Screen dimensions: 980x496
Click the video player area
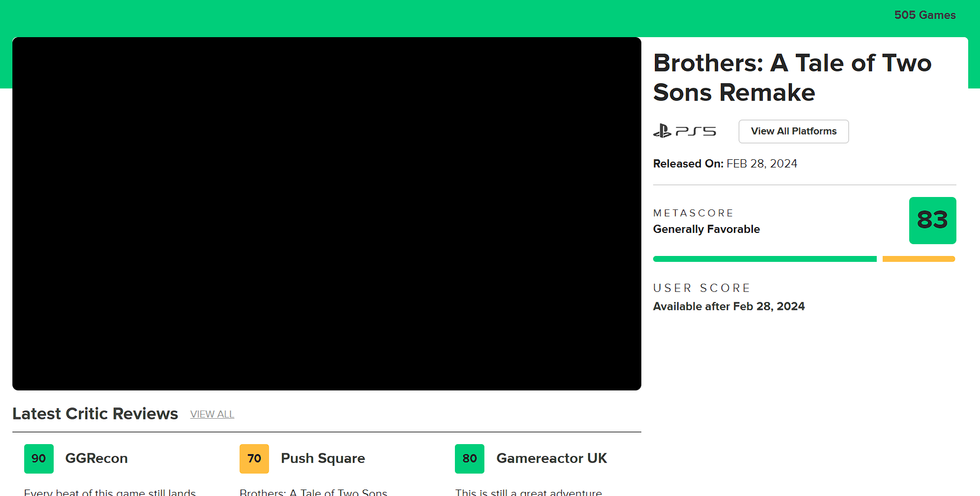pyautogui.click(x=326, y=213)
